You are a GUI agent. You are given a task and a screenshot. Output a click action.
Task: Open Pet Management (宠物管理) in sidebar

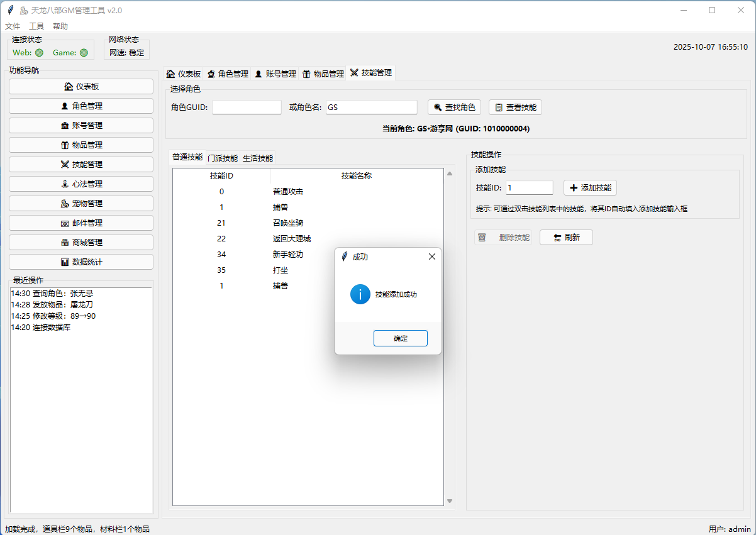[81, 204]
